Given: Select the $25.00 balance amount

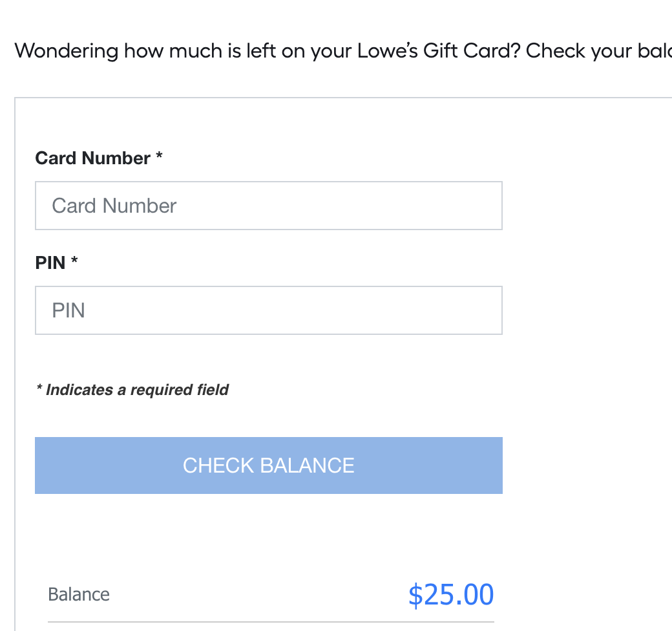Looking at the screenshot, I should pyautogui.click(x=451, y=595).
